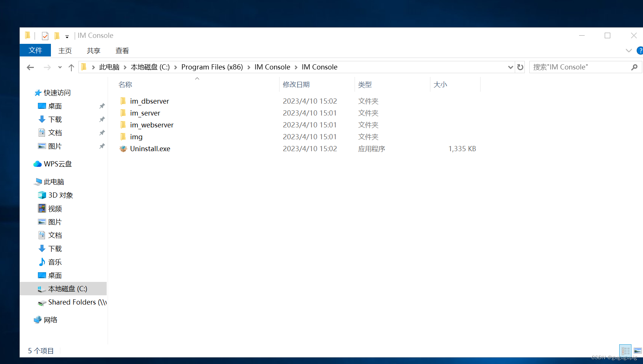Click the search magnifier icon
The width and height of the screenshot is (643, 364).
coord(634,67)
